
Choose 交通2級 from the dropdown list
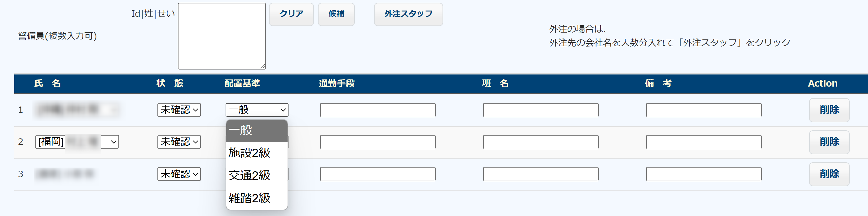click(x=257, y=176)
